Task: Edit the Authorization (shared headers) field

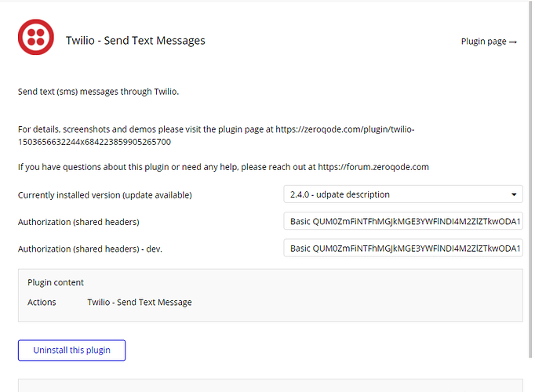Action: 403,221
